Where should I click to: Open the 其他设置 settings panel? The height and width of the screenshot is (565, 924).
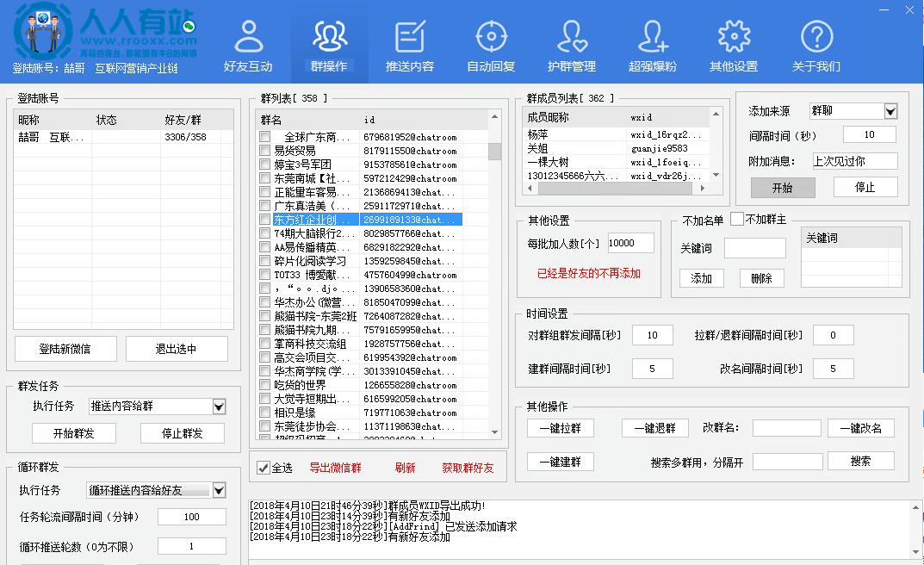click(734, 45)
